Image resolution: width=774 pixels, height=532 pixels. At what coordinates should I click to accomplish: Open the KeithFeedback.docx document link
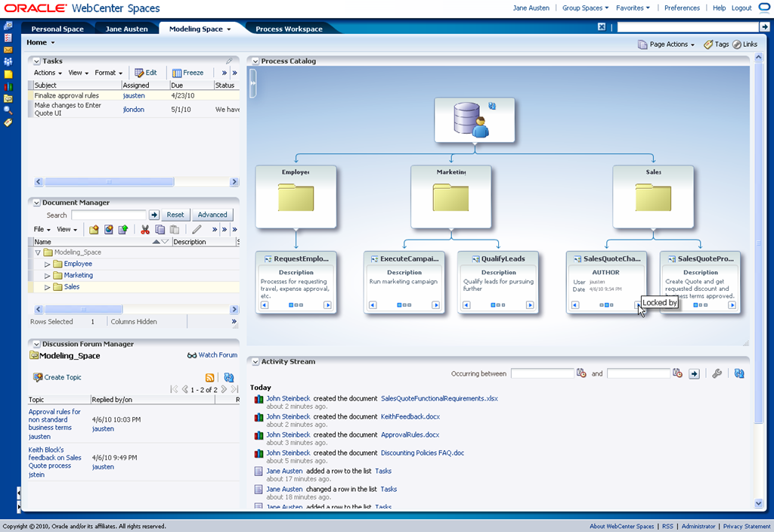410,416
